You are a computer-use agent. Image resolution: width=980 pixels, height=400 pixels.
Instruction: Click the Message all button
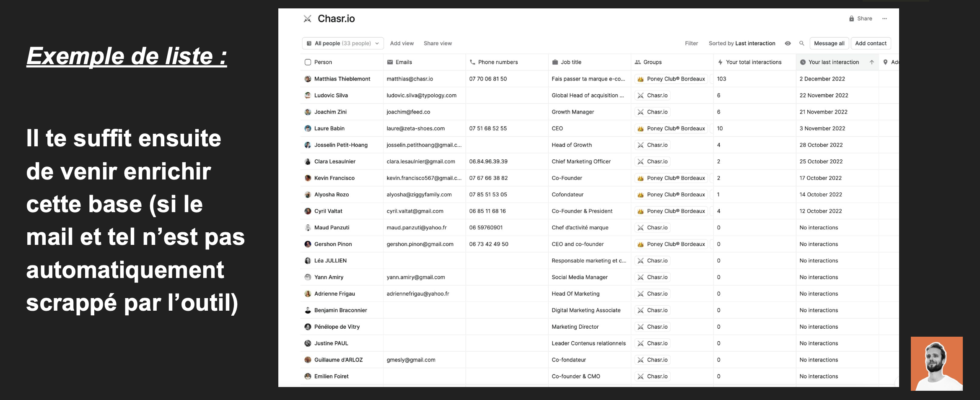click(829, 43)
